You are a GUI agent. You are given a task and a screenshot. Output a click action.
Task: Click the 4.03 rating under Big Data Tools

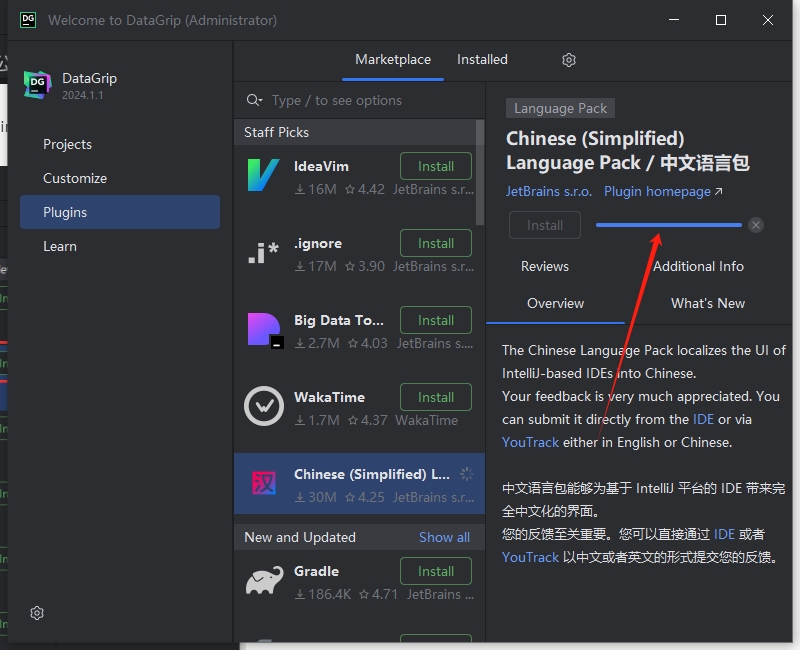368,343
